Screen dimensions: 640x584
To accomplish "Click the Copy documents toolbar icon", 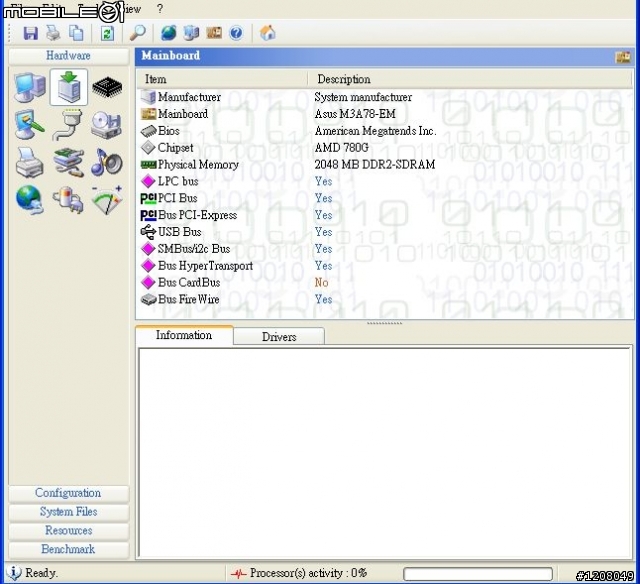I will click(x=76, y=33).
